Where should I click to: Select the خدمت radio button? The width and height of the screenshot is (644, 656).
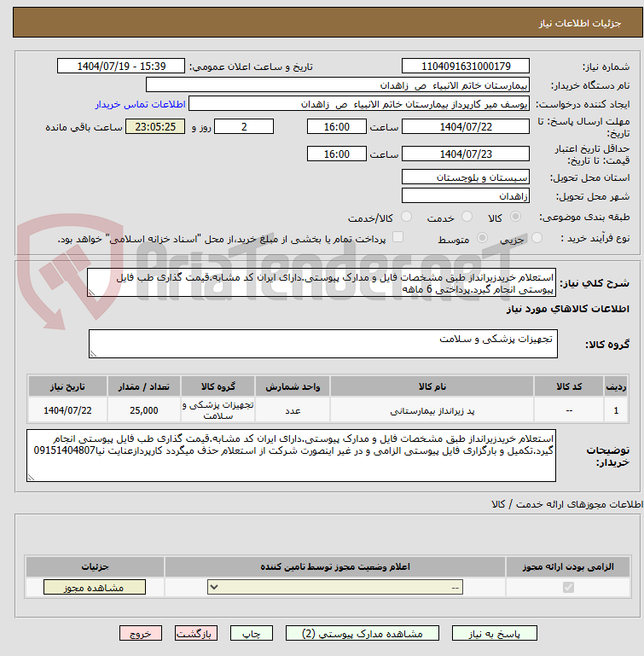[467, 217]
